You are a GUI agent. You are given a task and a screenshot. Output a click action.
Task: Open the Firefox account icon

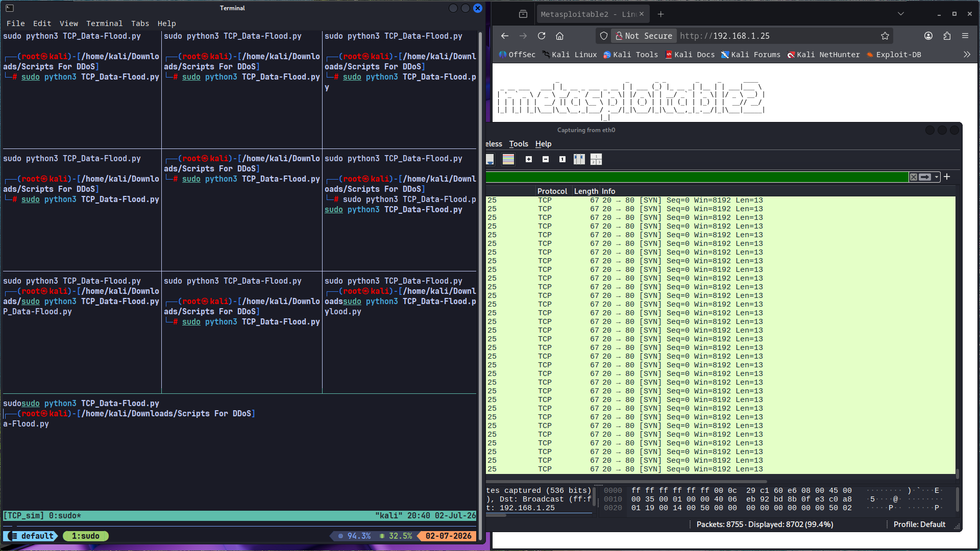point(928,36)
